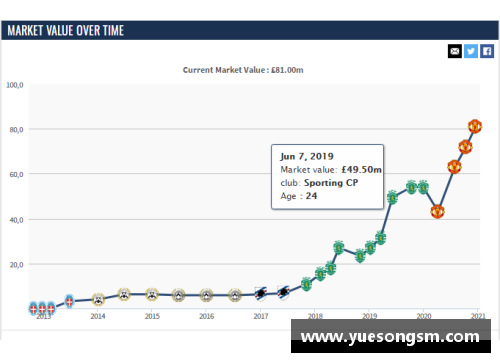Image resolution: width=500 pixels, height=362 pixels.
Task: Select the Manchester United marker at 60 level
Action: point(454,167)
